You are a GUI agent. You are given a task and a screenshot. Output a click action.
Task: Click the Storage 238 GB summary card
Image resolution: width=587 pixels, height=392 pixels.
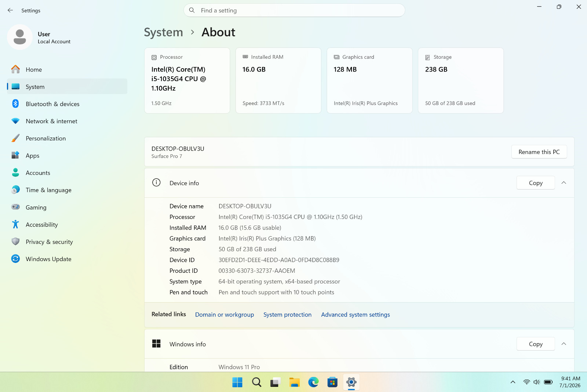click(x=461, y=80)
